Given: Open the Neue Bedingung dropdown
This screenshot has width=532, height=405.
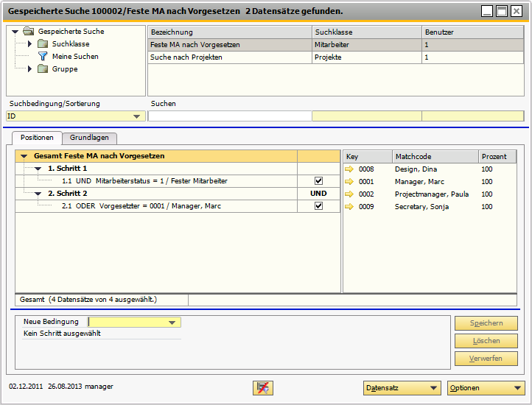Looking at the screenshot, I should coord(172,323).
